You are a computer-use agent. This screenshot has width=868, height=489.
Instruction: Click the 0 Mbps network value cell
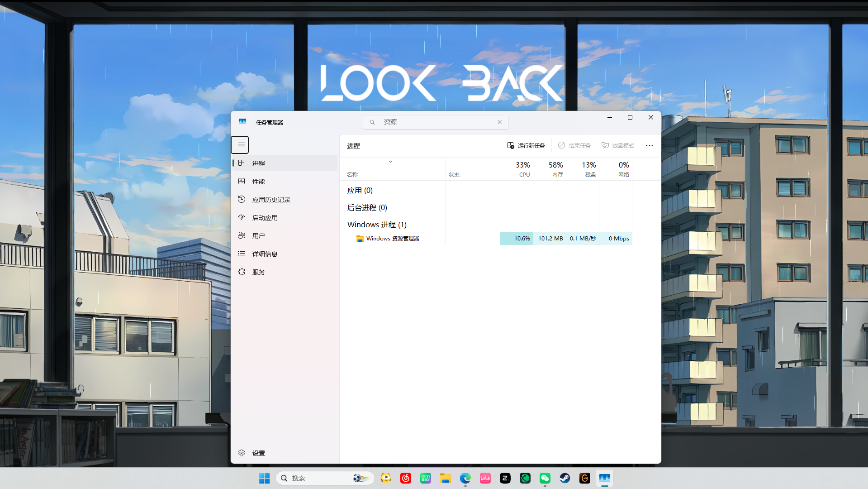pyautogui.click(x=616, y=239)
